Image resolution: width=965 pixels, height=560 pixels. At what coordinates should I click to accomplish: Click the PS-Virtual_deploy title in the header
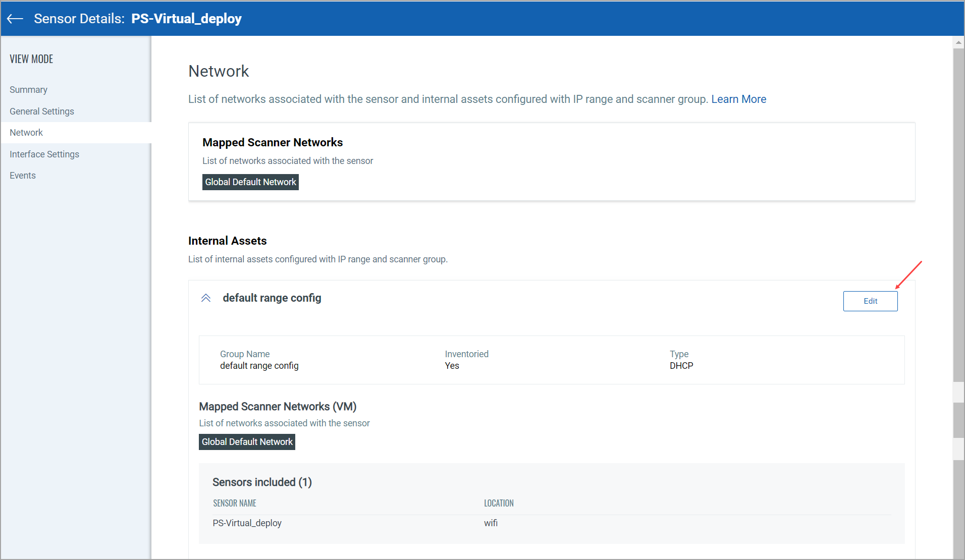coord(186,19)
